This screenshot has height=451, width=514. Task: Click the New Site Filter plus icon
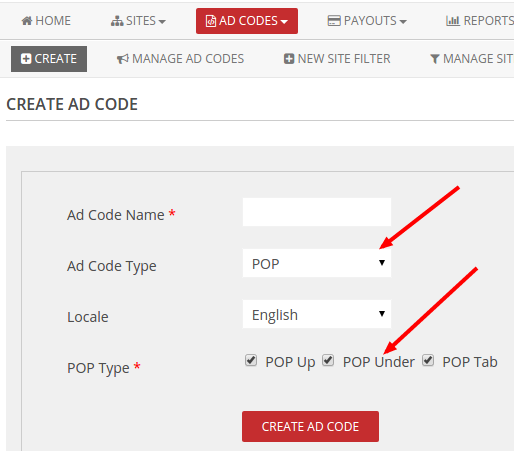[x=289, y=59]
